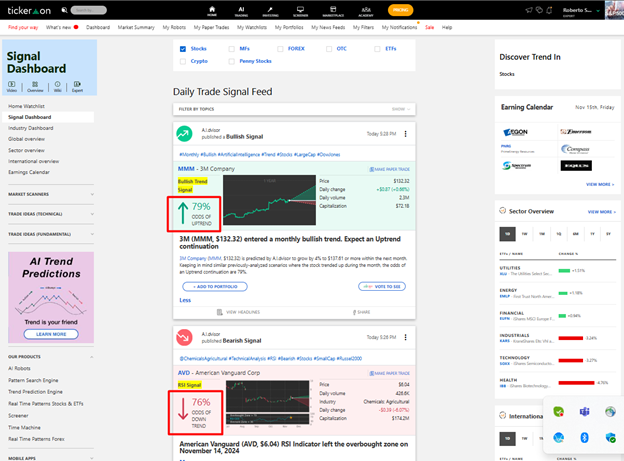
Task: Check the ETFs checkbox
Action: pos(377,49)
